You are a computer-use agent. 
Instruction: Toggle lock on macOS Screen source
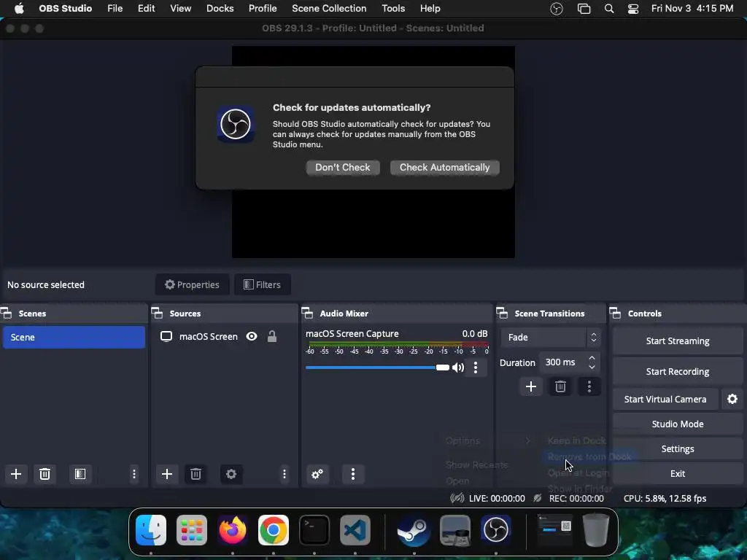272,337
